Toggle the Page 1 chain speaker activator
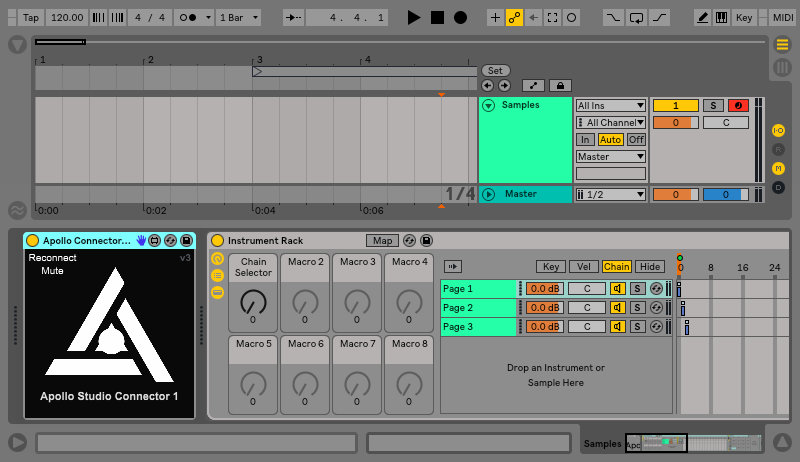 coord(618,289)
